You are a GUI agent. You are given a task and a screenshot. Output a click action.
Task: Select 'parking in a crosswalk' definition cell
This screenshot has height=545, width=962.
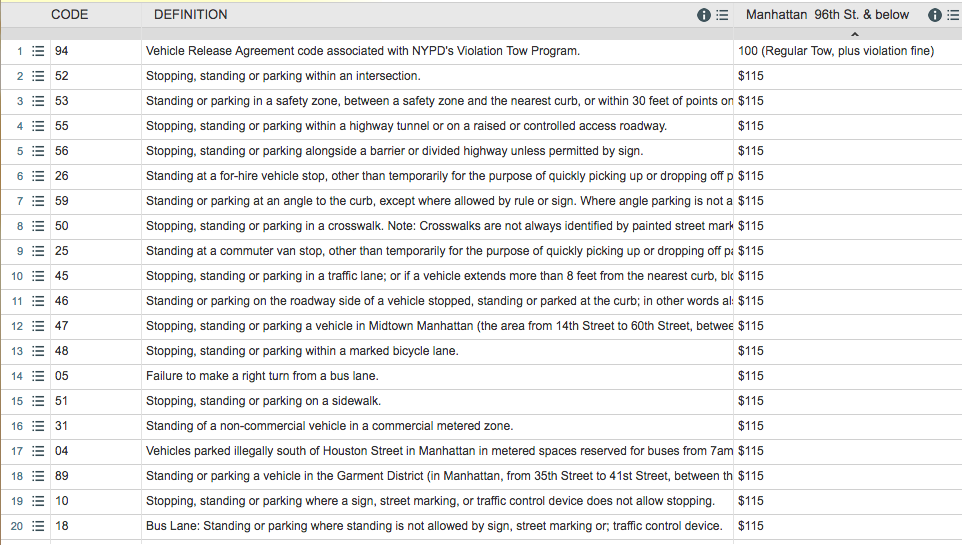[x=437, y=226]
